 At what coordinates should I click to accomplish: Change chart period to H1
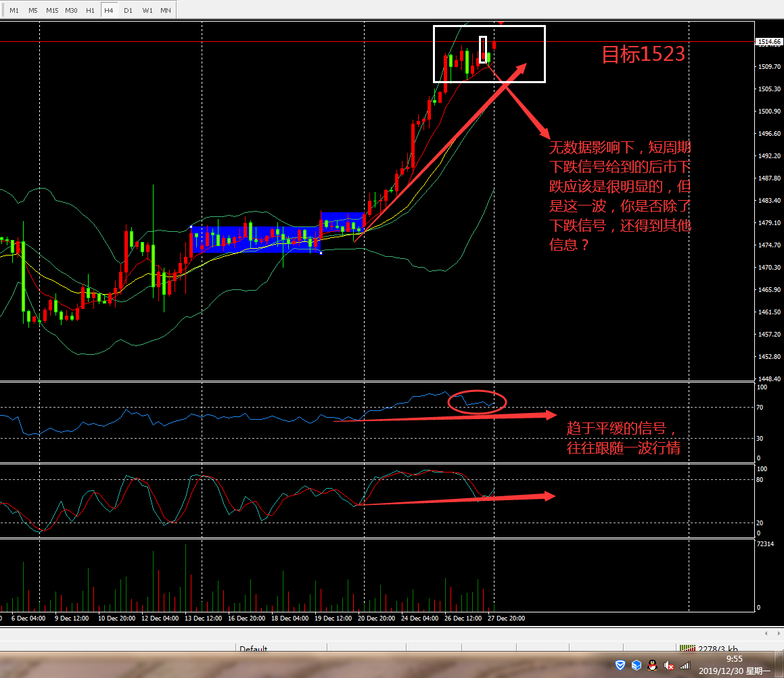pos(90,11)
